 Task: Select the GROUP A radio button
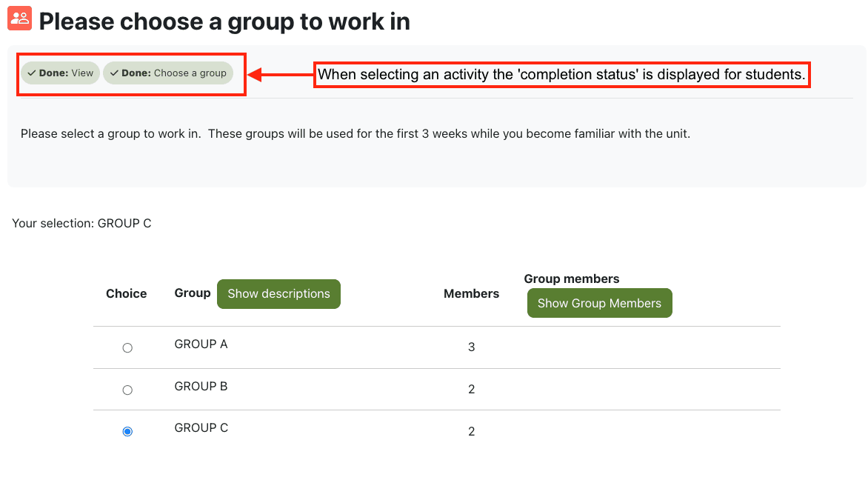pos(127,347)
